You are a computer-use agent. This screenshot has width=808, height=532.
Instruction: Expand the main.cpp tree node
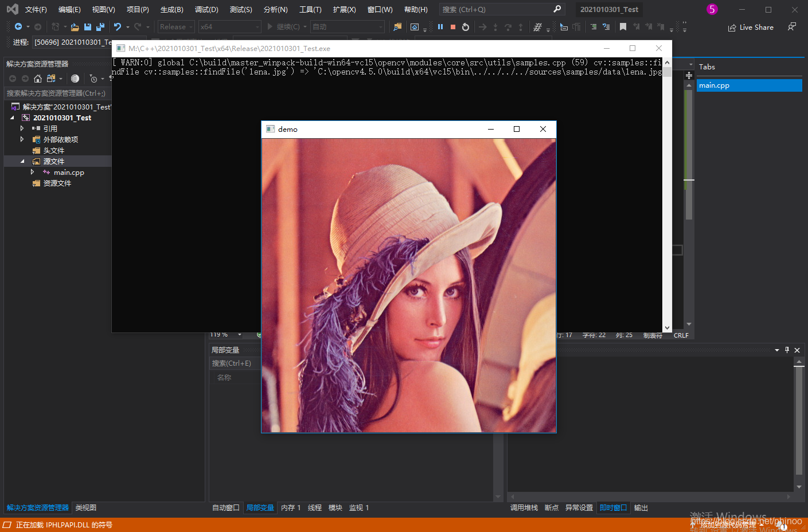pyautogui.click(x=32, y=172)
